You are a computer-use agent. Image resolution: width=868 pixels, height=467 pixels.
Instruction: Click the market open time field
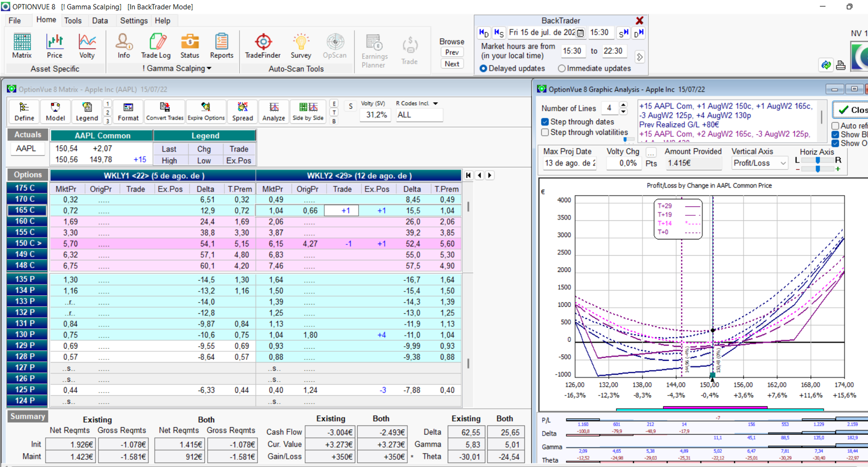(x=572, y=51)
